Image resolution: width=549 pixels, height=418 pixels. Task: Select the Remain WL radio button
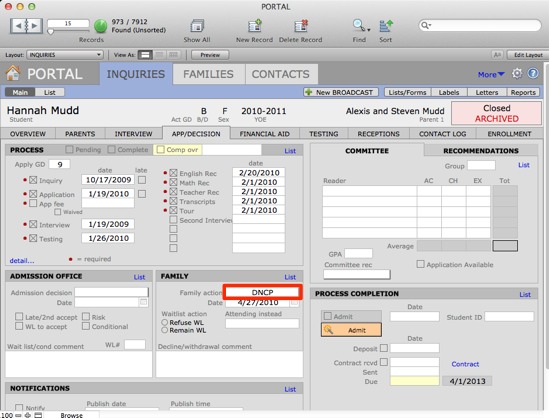165,330
